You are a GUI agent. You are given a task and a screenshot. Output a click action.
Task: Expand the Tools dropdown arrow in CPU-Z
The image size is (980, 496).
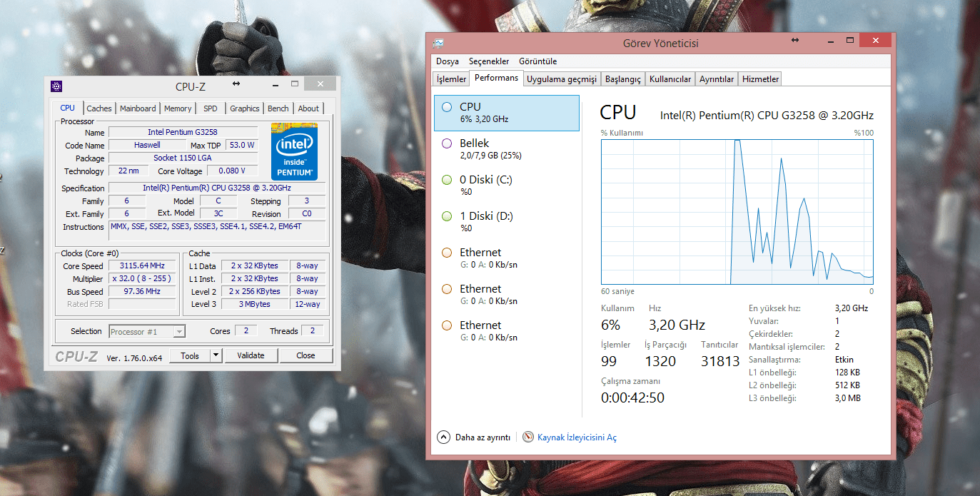[x=216, y=355]
